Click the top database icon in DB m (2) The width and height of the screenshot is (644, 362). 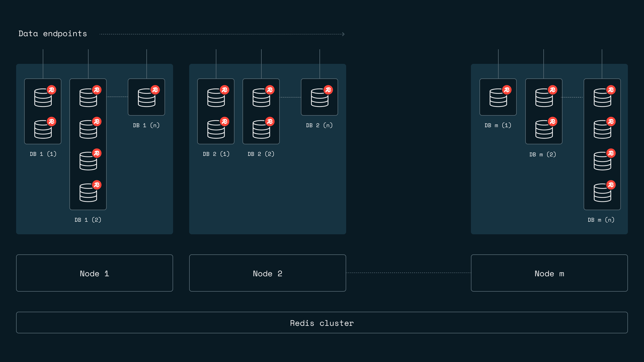point(546,96)
